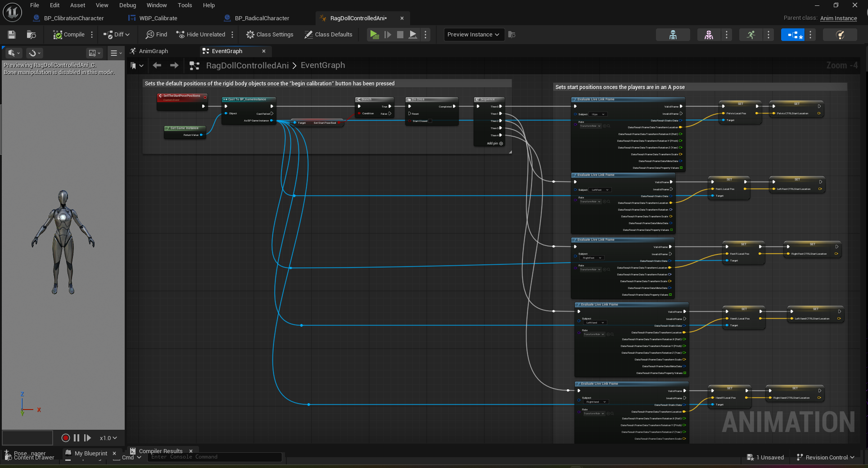The height and width of the screenshot is (468, 868).
Task: Open the Diff dropdown
Action: (117, 35)
